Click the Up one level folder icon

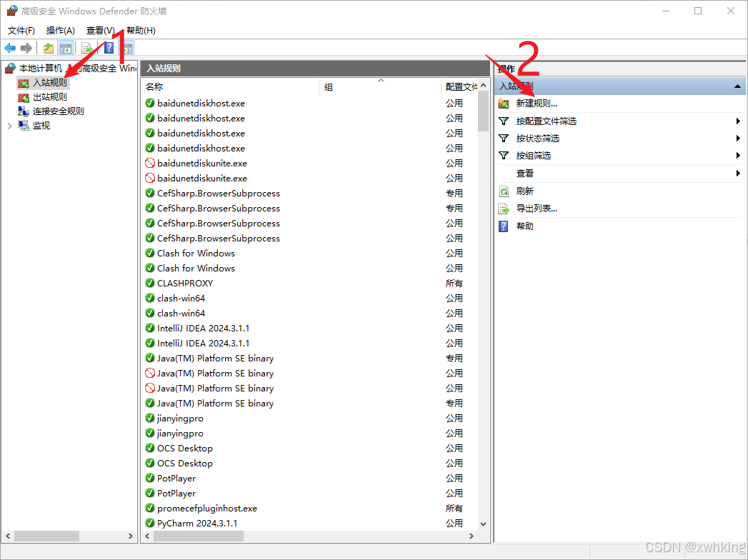[48, 48]
